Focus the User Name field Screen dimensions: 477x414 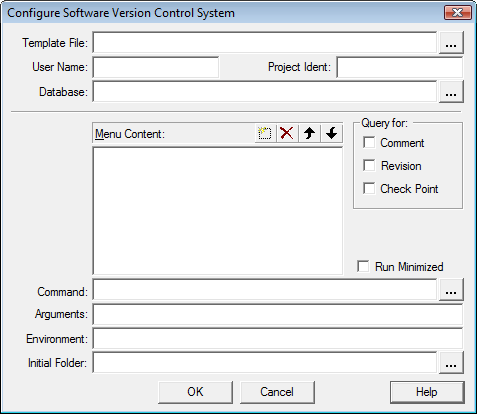(x=156, y=67)
